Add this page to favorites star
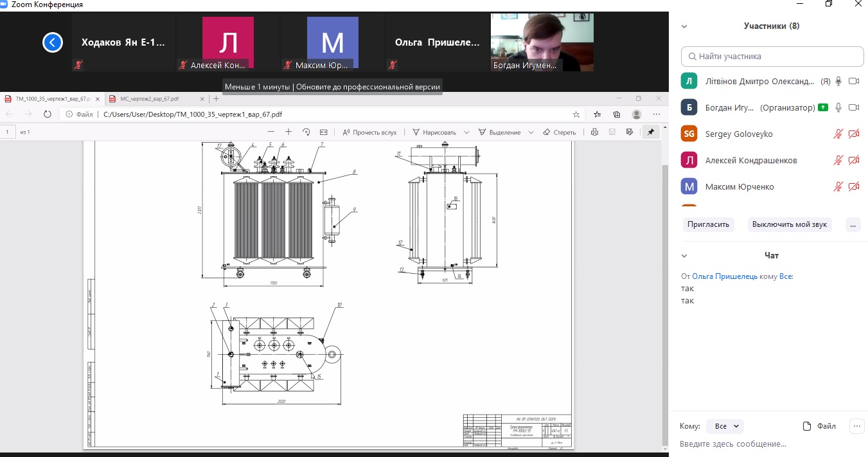 click(576, 114)
